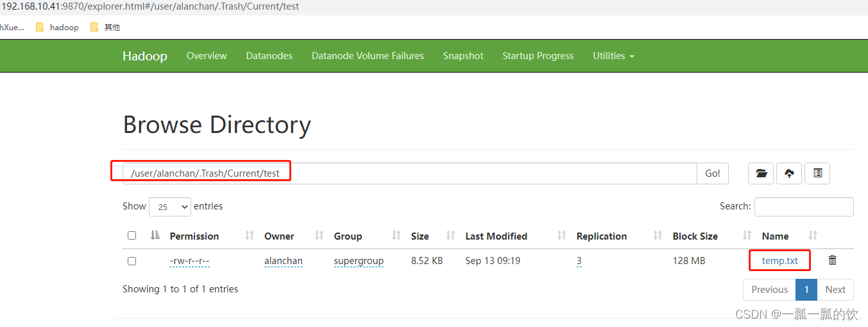Select page 1 in pagination

pyautogui.click(x=806, y=290)
